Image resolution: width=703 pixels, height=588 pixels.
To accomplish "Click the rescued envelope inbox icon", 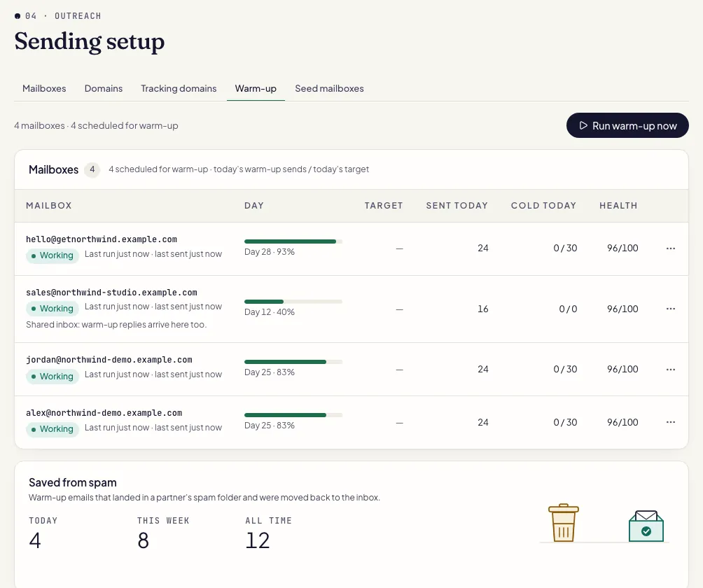I will pyautogui.click(x=646, y=526).
